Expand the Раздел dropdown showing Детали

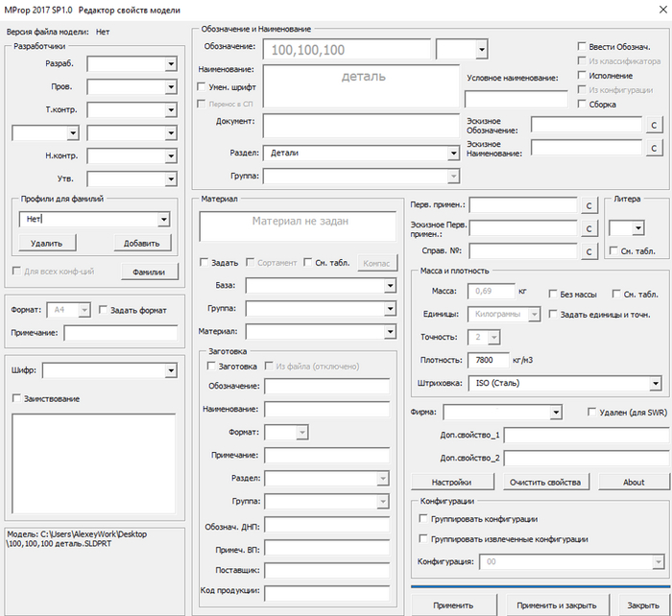[451, 153]
